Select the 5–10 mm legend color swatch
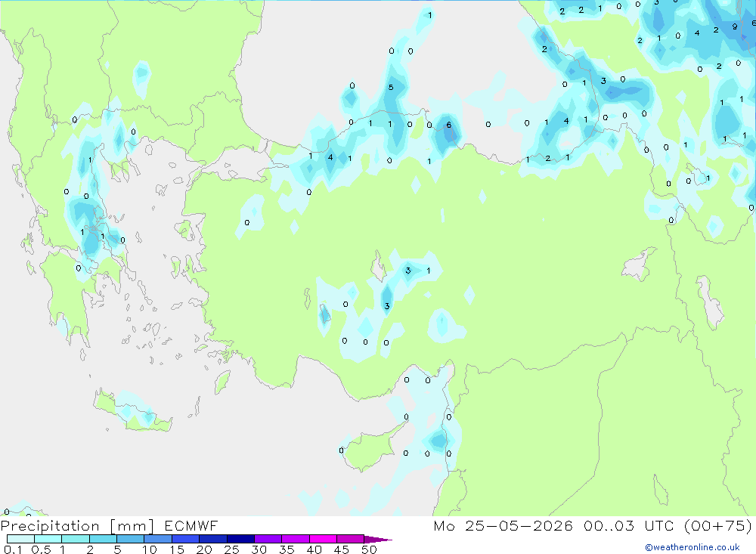 (x=131, y=539)
